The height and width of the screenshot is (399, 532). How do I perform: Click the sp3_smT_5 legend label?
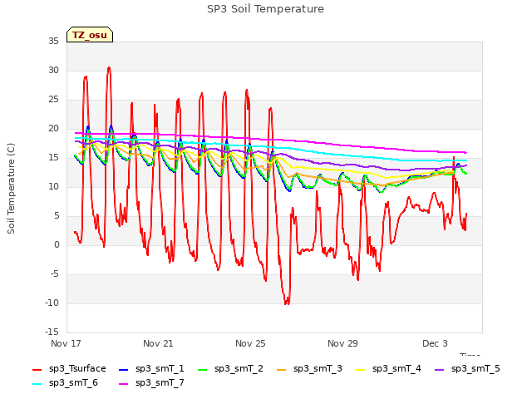[475, 369]
